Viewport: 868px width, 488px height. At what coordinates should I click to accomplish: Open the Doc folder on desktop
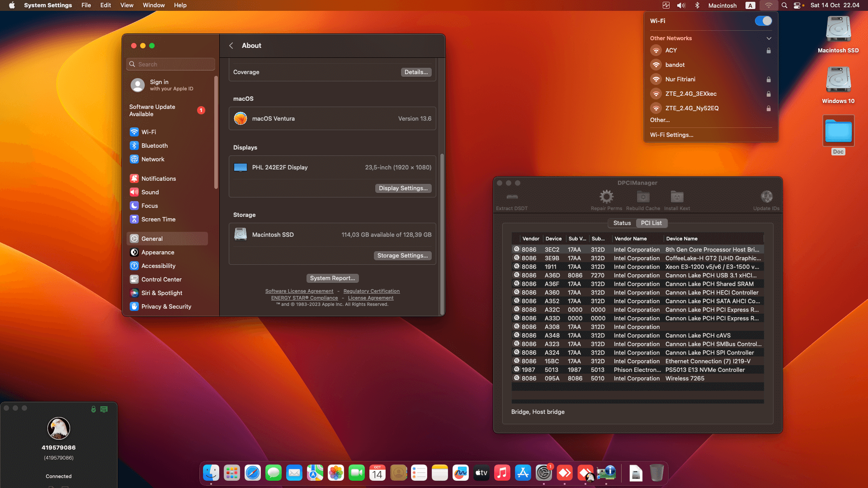tap(838, 135)
